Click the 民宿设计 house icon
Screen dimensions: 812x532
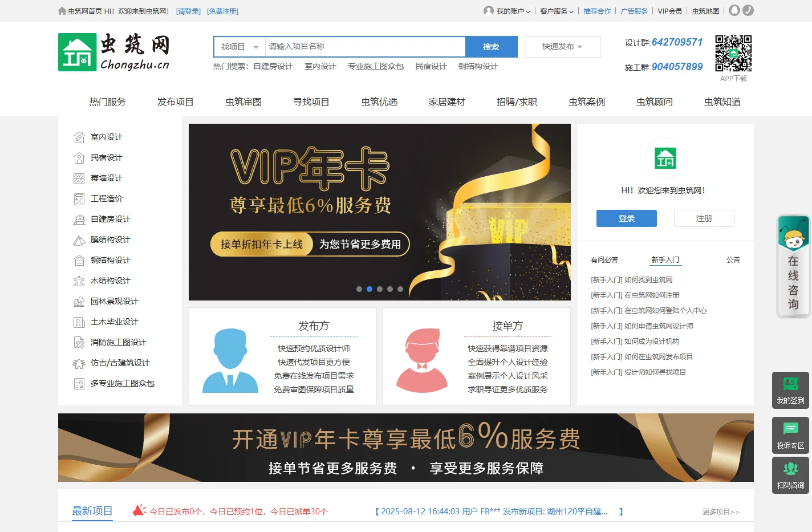79,158
